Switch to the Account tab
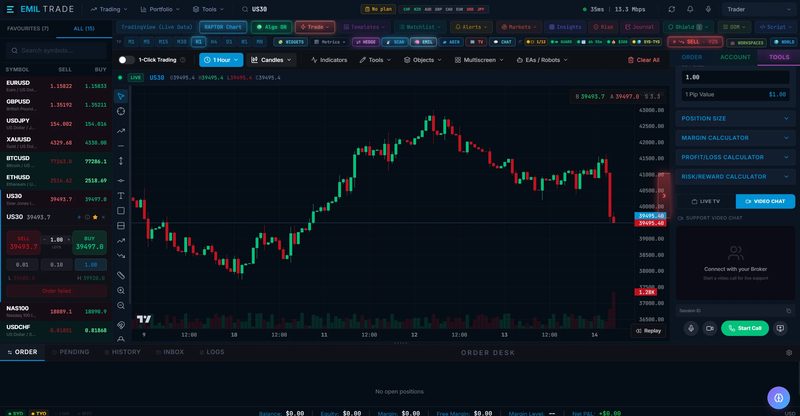The image size is (800, 416). coord(735,57)
